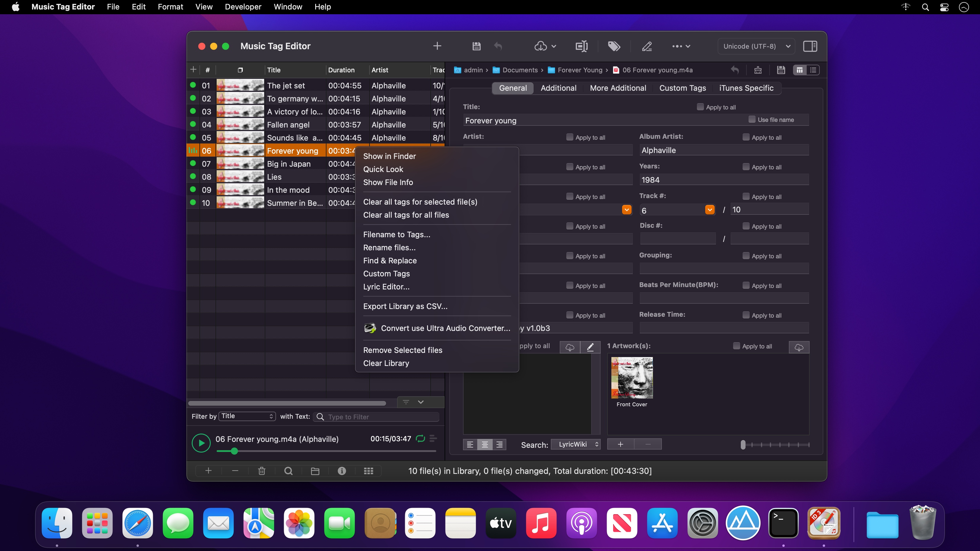This screenshot has height=551, width=980.
Task: Open the Filter by Title popup
Action: click(247, 416)
